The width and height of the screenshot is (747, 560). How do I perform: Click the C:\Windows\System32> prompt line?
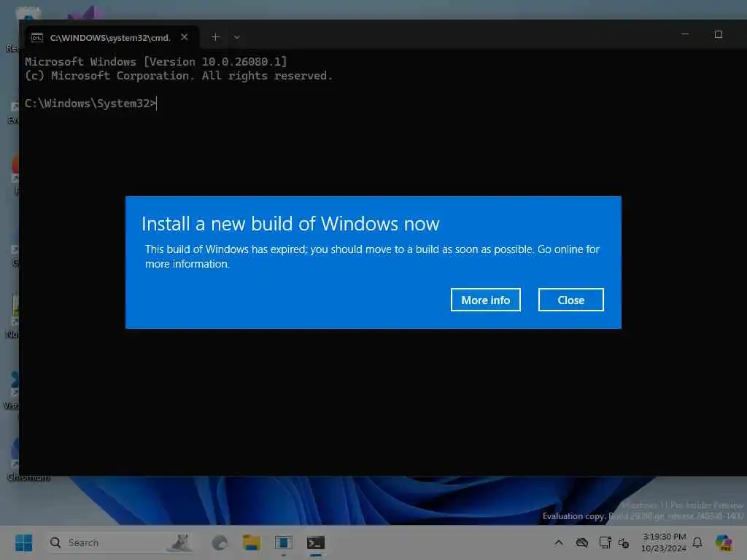(x=90, y=104)
